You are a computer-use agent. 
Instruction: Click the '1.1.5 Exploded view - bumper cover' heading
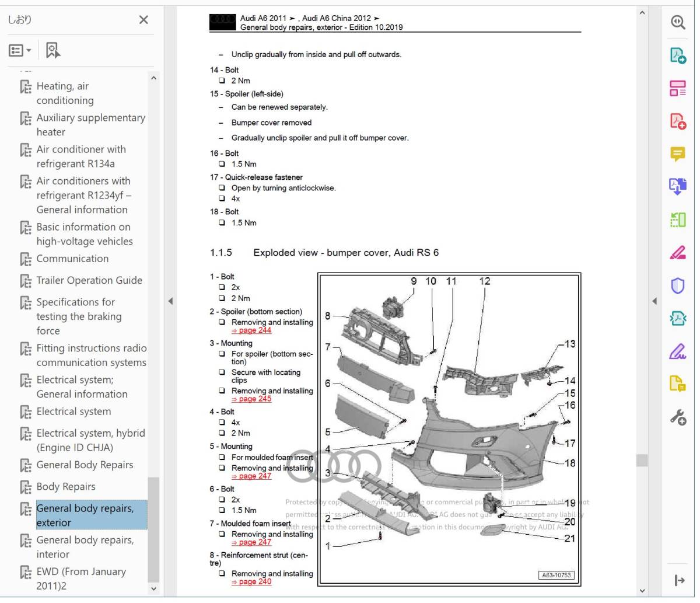point(324,253)
